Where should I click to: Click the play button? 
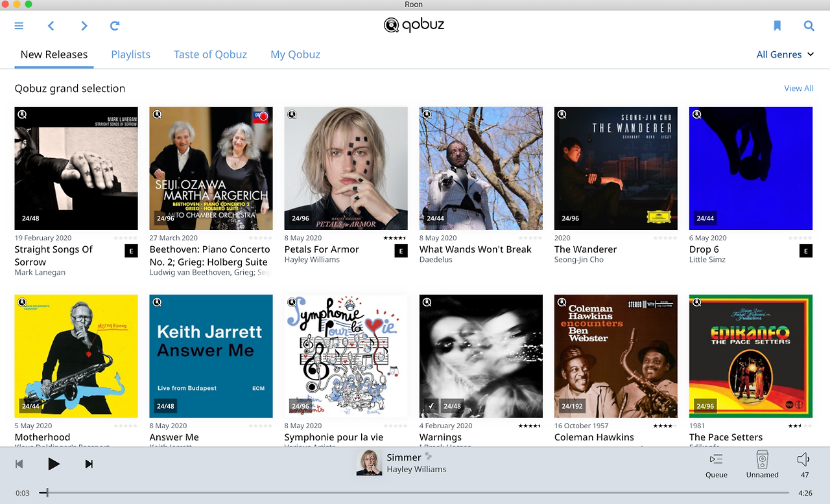(54, 464)
